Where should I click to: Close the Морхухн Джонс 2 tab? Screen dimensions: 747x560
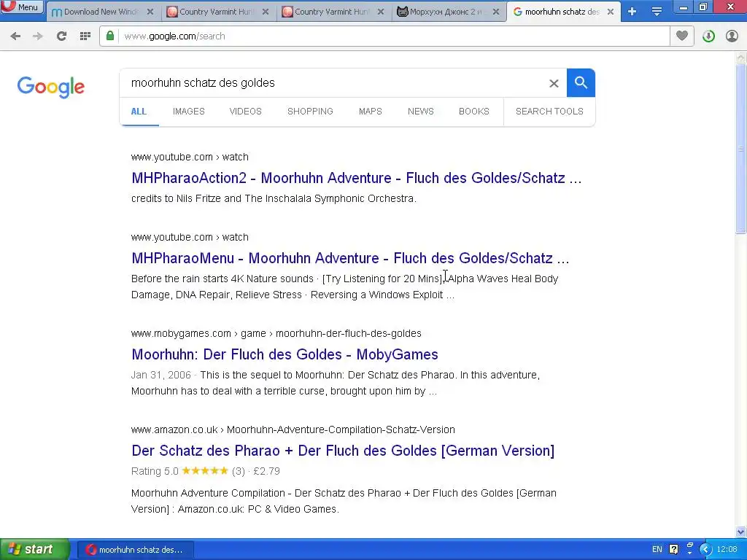[496, 12]
